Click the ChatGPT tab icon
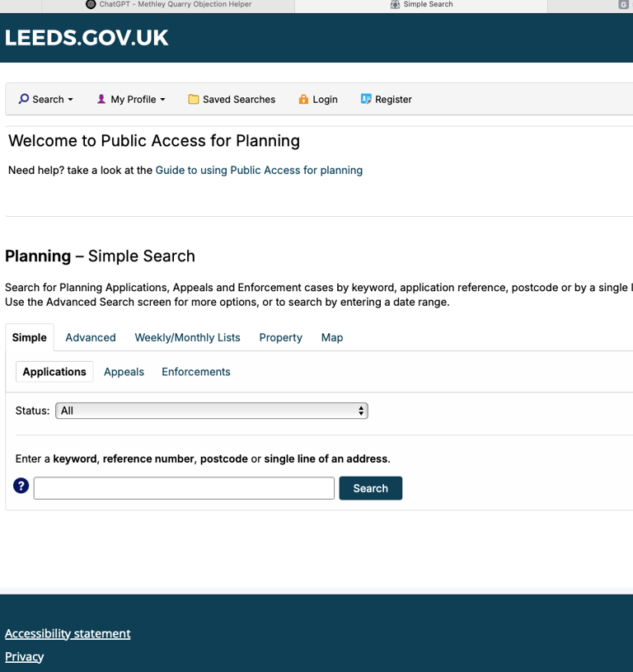Image resolution: width=633 pixels, height=672 pixels. [x=91, y=4]
